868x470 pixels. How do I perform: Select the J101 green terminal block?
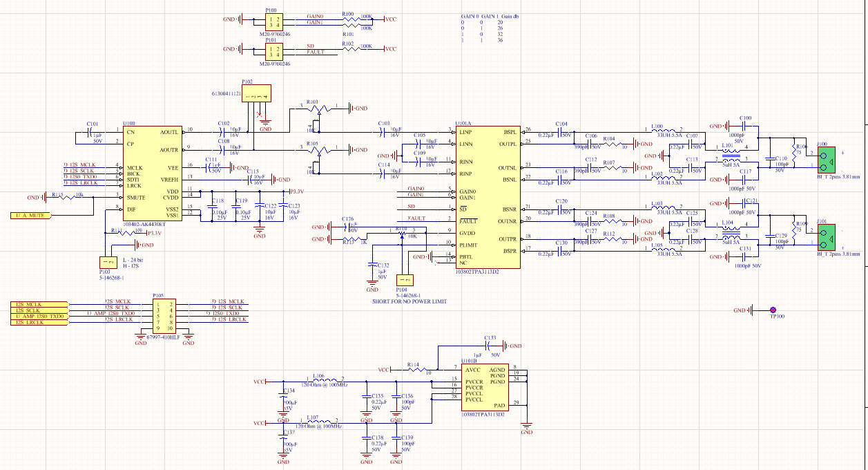825,237
